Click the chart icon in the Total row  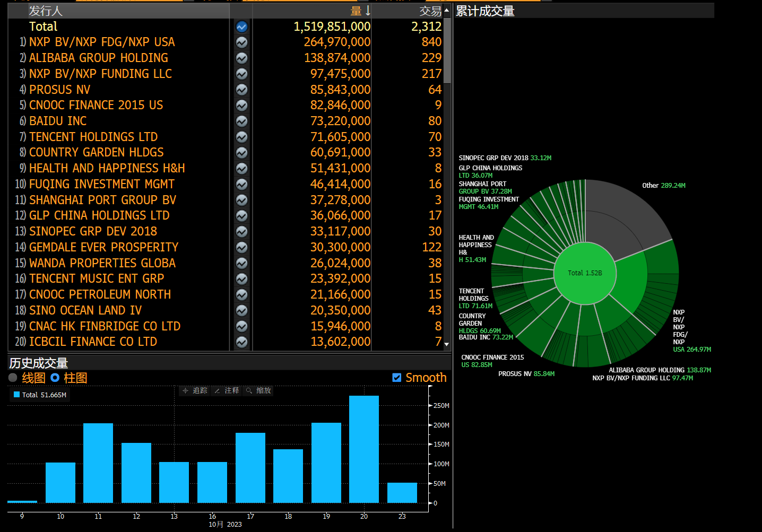click(241, 27)
